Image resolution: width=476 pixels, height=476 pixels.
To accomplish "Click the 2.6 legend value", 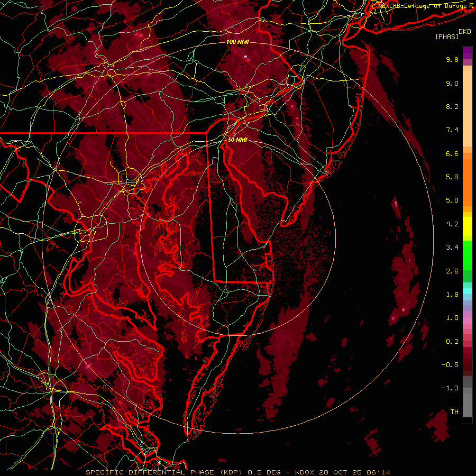I will click(452, 271).
